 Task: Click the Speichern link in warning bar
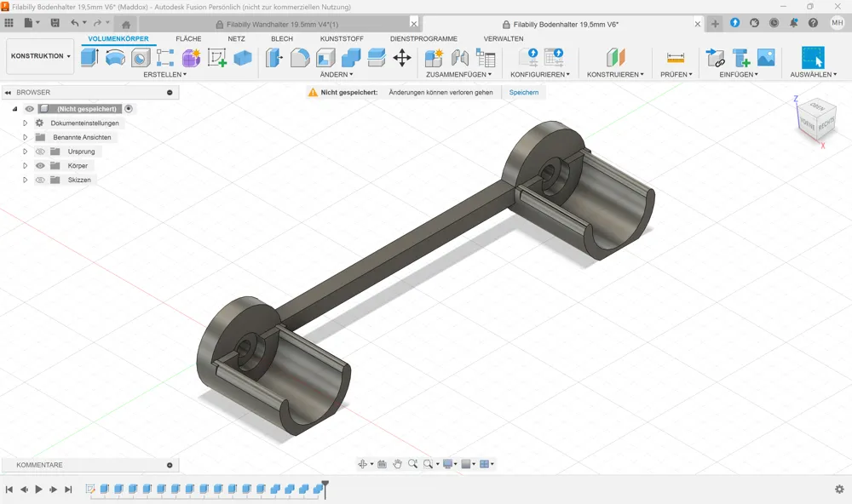[x=524, y=92]
